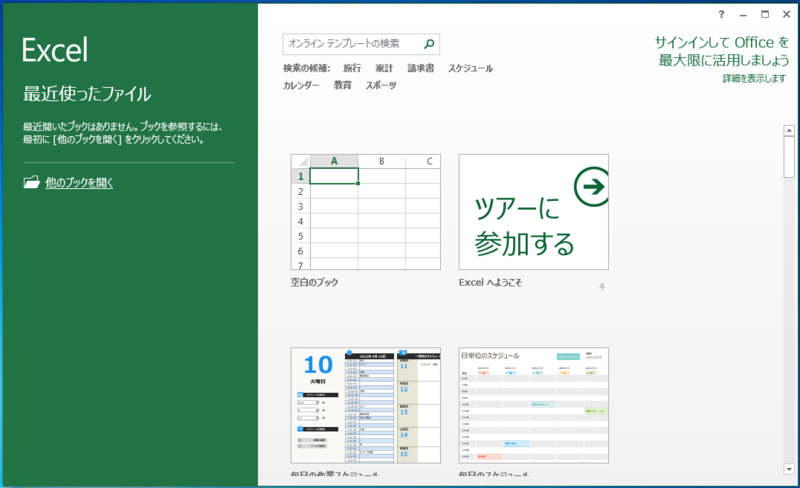Image resolution: width=800 pixels, height=488 pixels.
Task: Click the circled arrow in the tour tile
Action: (592, 186)
